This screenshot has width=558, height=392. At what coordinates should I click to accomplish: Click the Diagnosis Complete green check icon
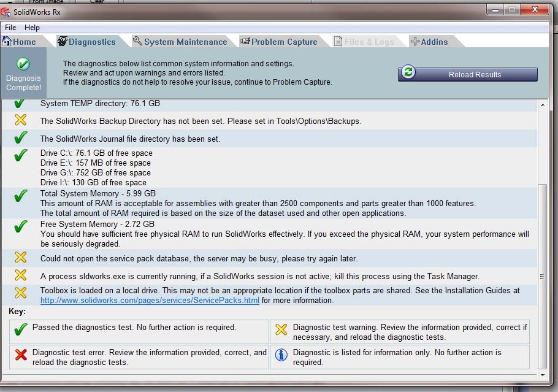(x=23, y=64)
